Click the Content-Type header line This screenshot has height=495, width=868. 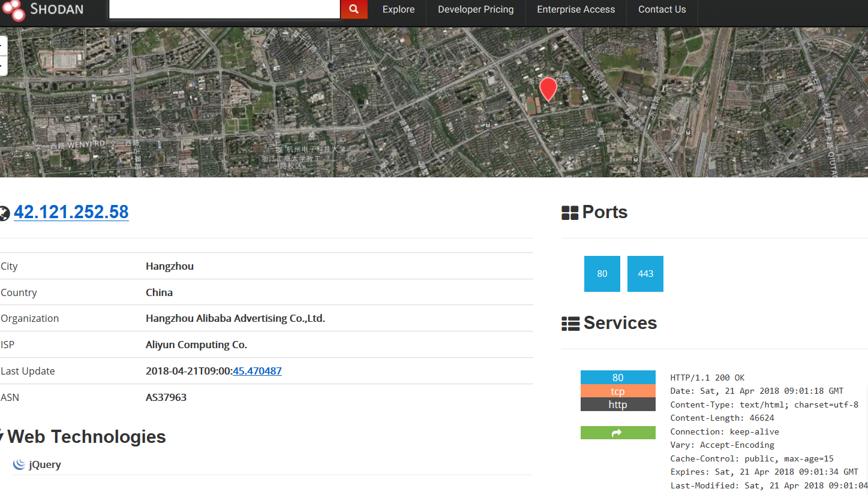pyautogui.click(x=764, y=405)
